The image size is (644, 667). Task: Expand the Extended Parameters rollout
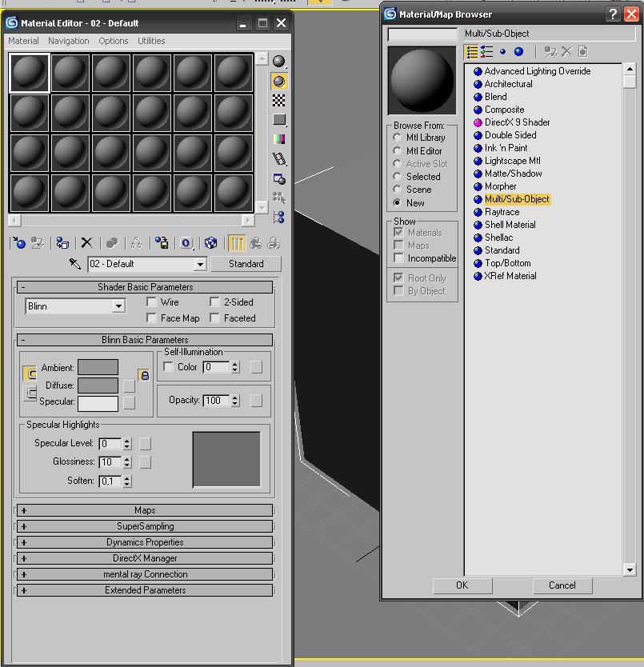point(145,590)
